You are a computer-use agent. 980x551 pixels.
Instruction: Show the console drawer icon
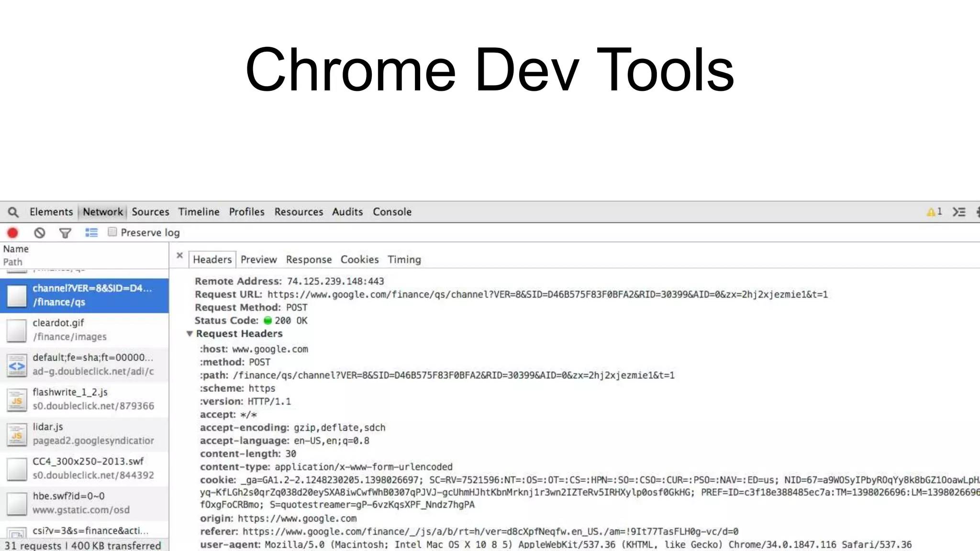pos(959,212)
